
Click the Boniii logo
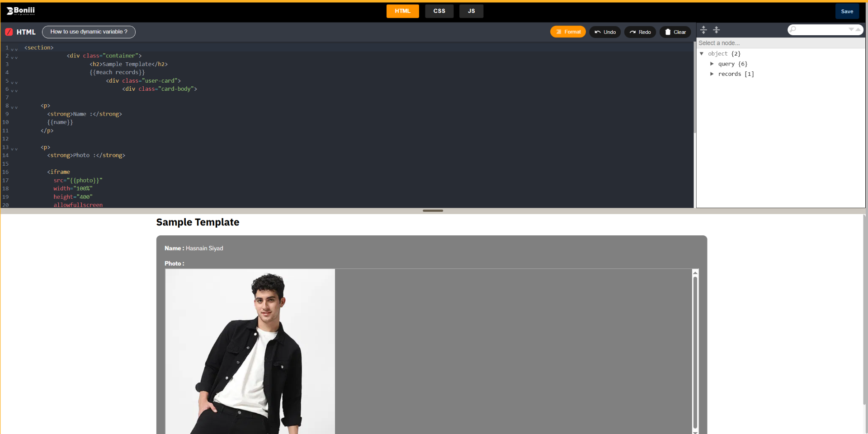pyautogui.click(x=20, y=10)
